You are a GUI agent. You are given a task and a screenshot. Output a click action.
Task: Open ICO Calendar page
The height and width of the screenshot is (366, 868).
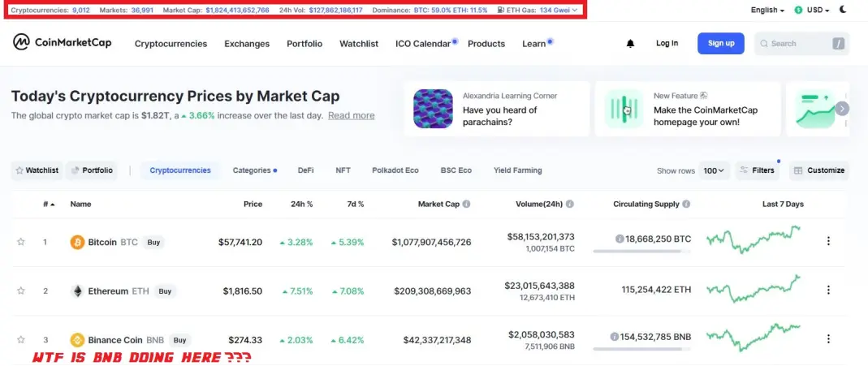[x=423, y=44]
